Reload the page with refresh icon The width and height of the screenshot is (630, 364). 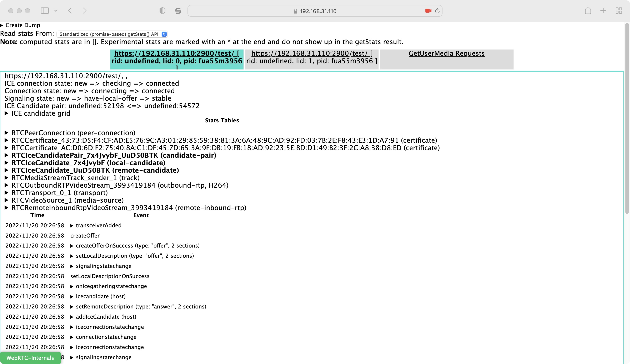pos(437,11)
